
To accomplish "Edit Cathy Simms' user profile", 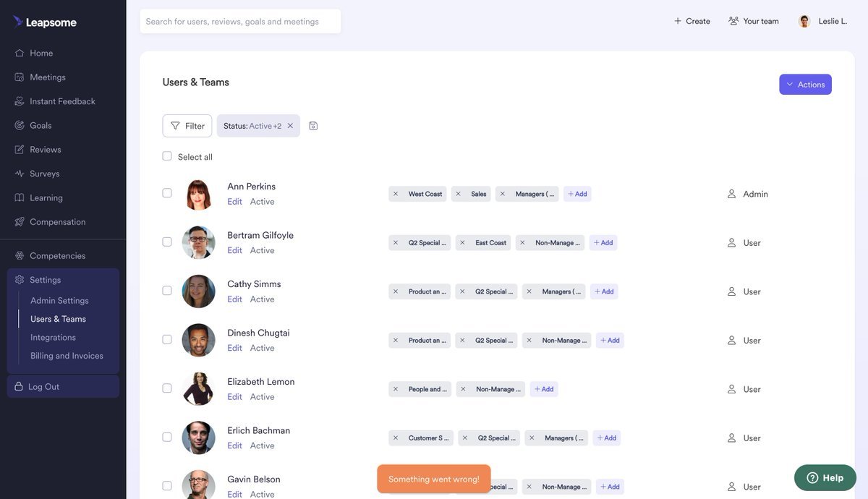I will tap(234, 299).
